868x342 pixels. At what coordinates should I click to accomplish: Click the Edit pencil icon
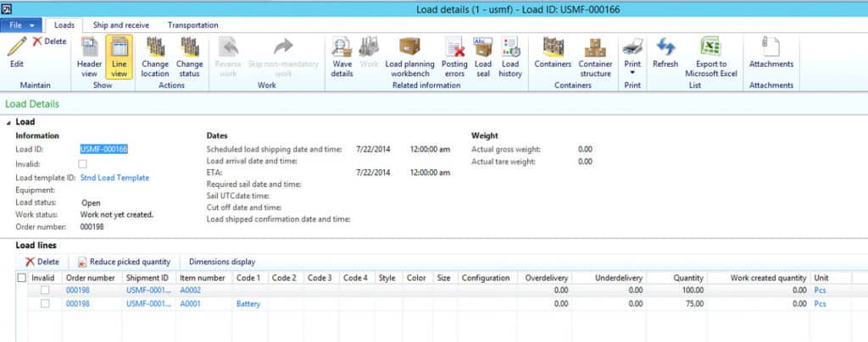coord(17,47)
